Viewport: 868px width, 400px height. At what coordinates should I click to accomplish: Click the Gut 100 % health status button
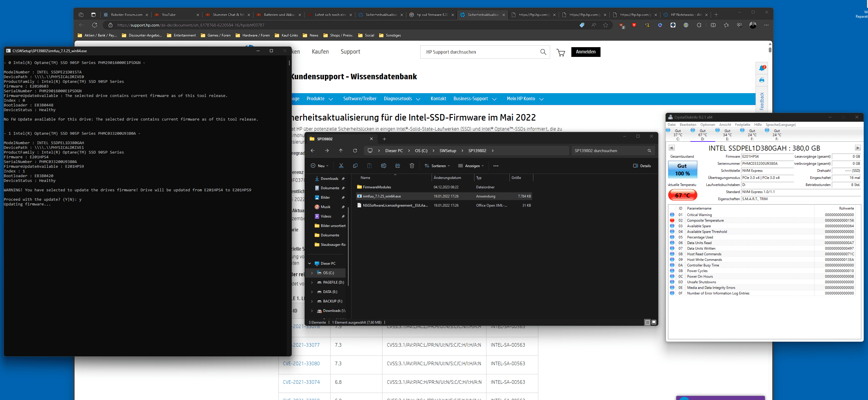pyautogui.click(x=682, y=169)
